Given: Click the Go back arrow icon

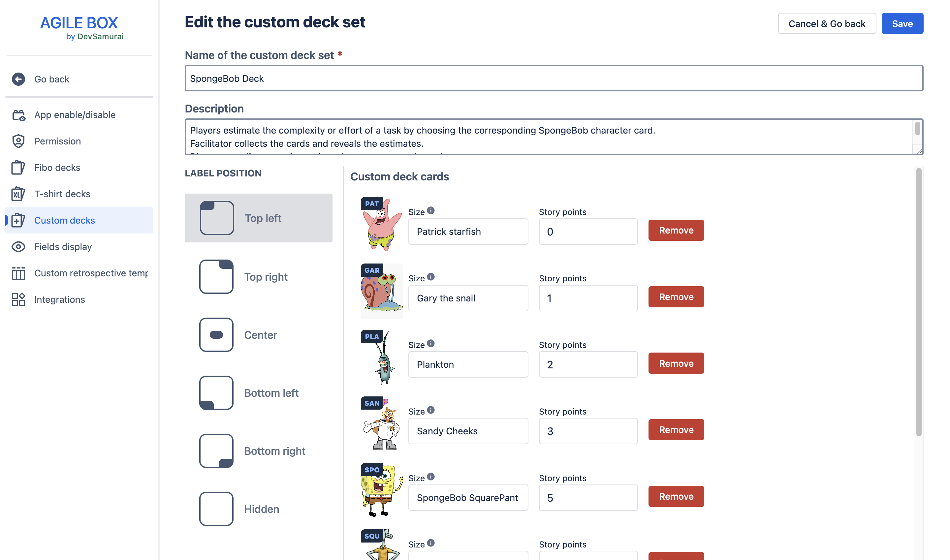Looking at the screenshot, I should 18,79.
